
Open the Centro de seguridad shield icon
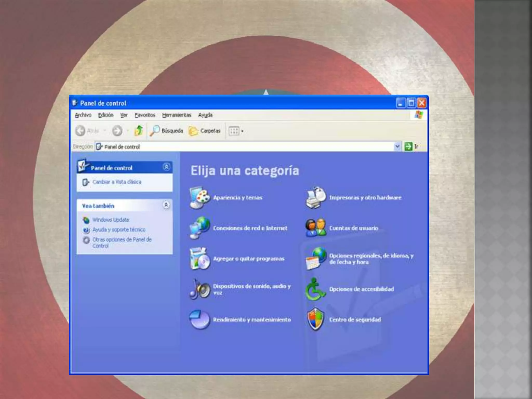(315, 320)
